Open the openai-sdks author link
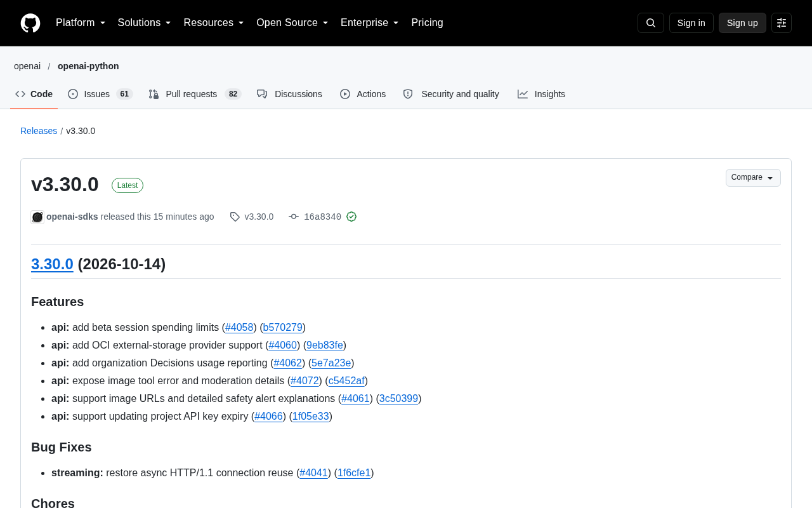Image resolution: width=812 pixels, height=508 pixels. [72, 217]
